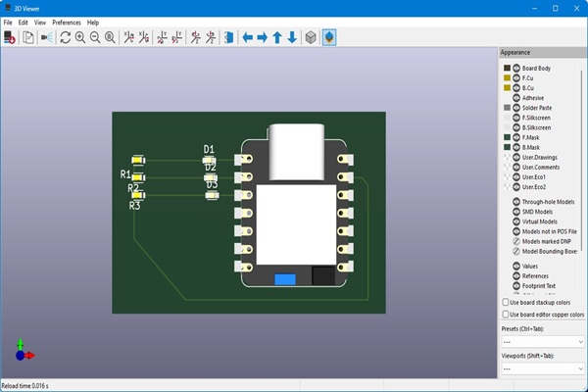Image resolution: width=588 pixels, height=392 pixels.
Task: Open the Viewports dropdown
Action: tap(543, 369)
